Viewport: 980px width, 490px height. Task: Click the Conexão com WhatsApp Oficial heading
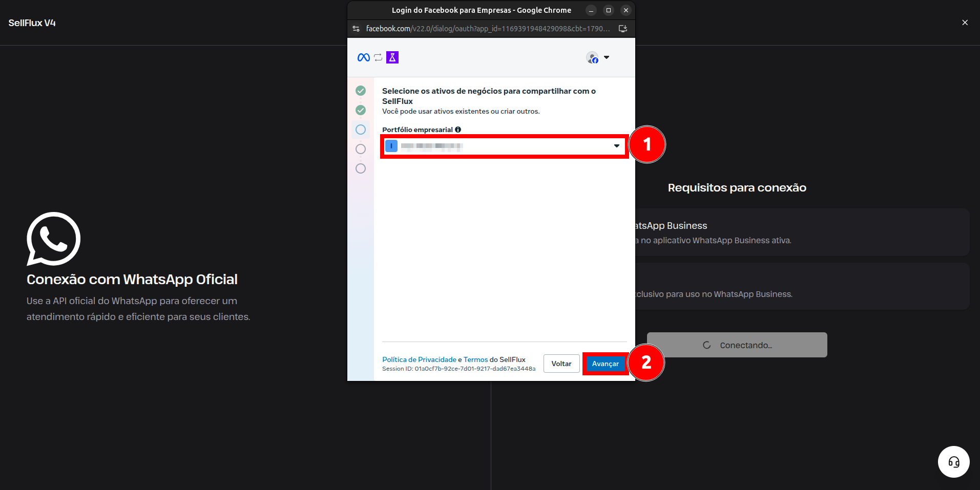[x=132, y=280]
